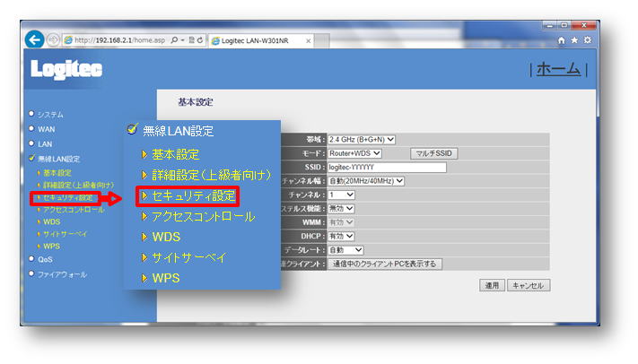Choose WPS in enlarged menu
The width and height of the screenshot is (638, 364).
(166, 279)
